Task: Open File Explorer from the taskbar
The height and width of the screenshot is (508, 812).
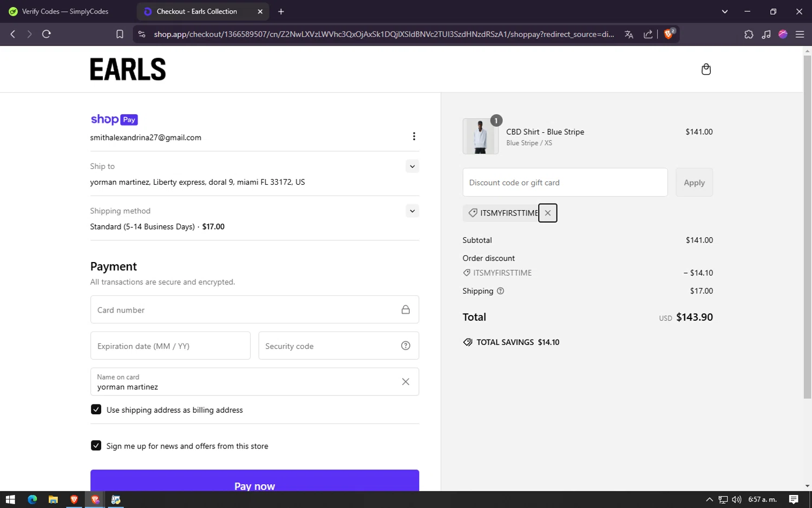Action: tap(53, 499)
